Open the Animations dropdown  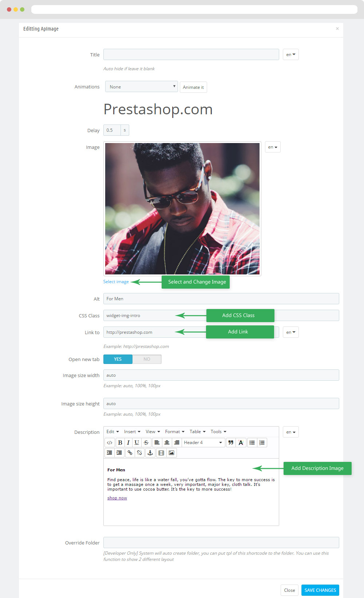142,87
